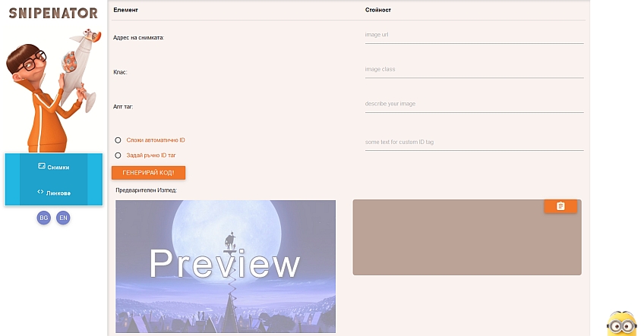Click the Preview moon image thumbnail
The width and height of the screenshot is (644, 336).
point(226,266)
